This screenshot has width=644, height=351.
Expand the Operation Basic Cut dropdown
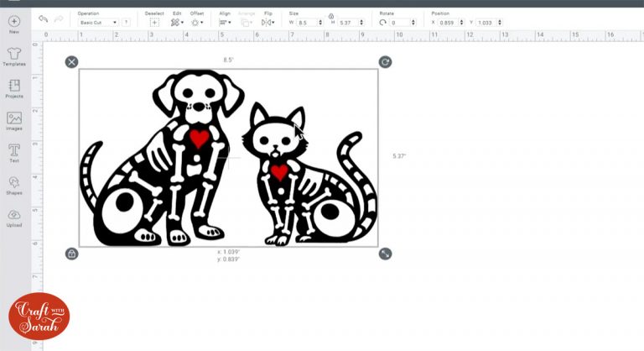[x=97, y=23]
